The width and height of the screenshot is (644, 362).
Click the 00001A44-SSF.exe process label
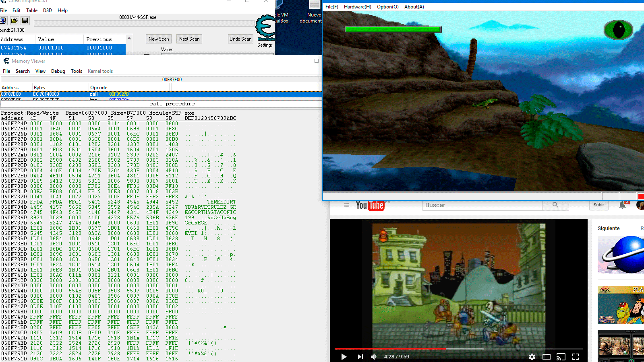138,17
